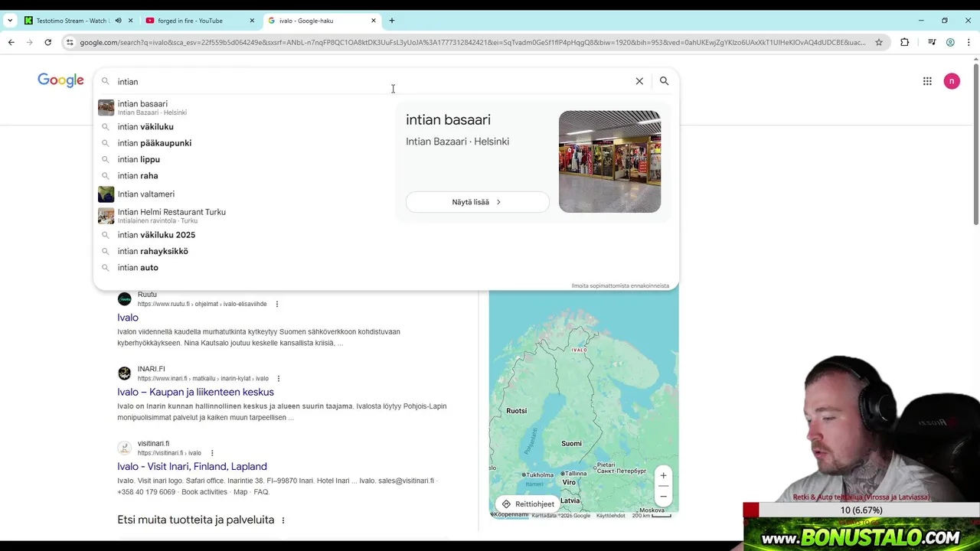
Task: Clear the Google search box text
Action: click(x=639, y=81)
